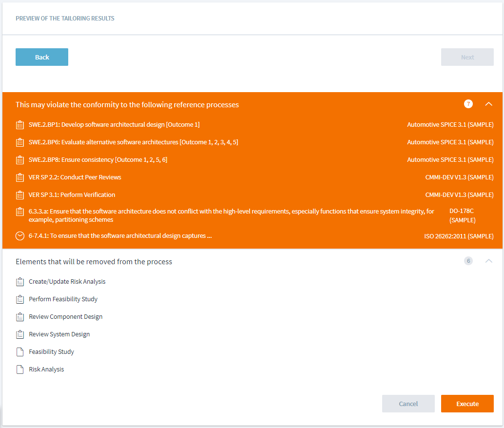
Task: Collapse the conformity violations section
Action: [489, 104]
